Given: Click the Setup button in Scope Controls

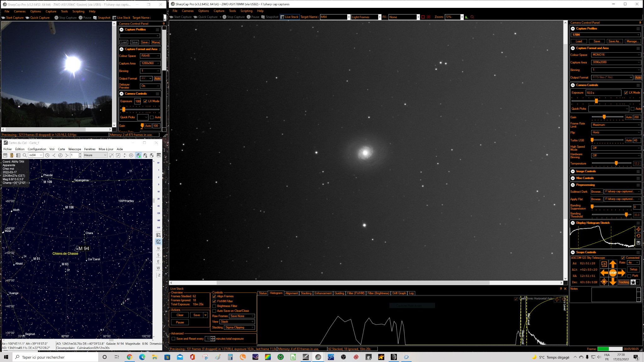Looking at the screenshot, I should 633,269.
